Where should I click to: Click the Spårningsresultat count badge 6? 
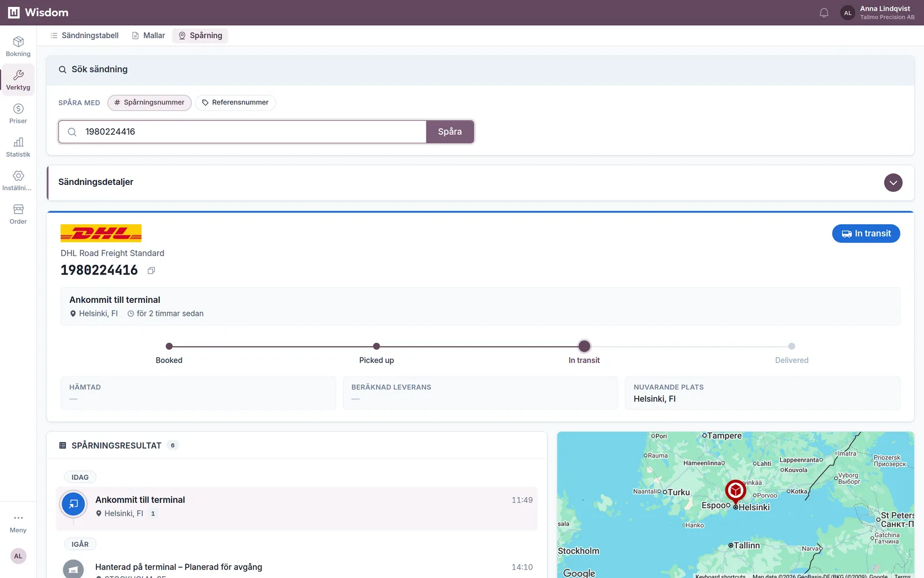click(x=173, y=446)
